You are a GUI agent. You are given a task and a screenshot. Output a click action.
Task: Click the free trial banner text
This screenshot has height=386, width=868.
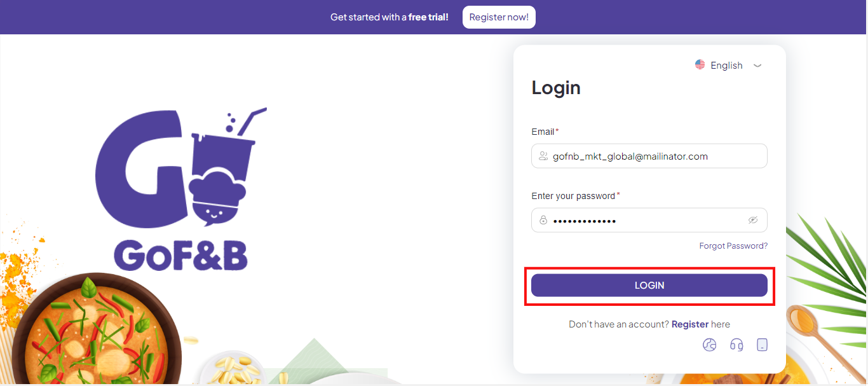tap(390, 17)
